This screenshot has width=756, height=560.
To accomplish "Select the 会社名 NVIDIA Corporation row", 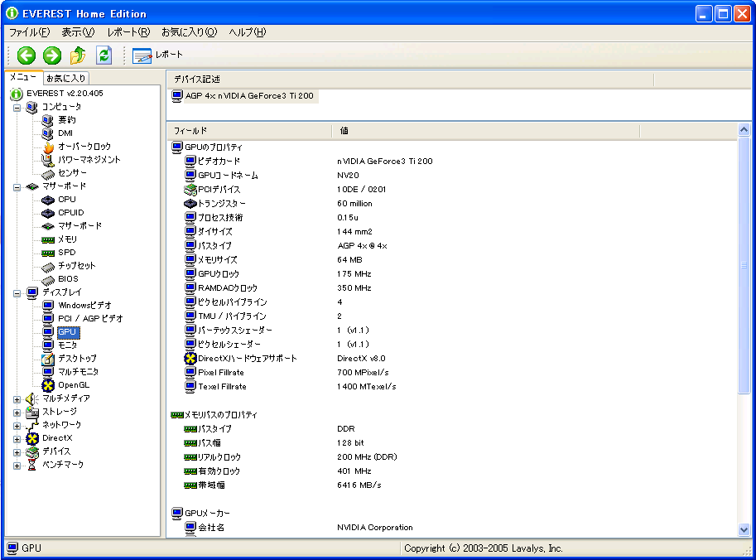I will click(x=451, y=528).
